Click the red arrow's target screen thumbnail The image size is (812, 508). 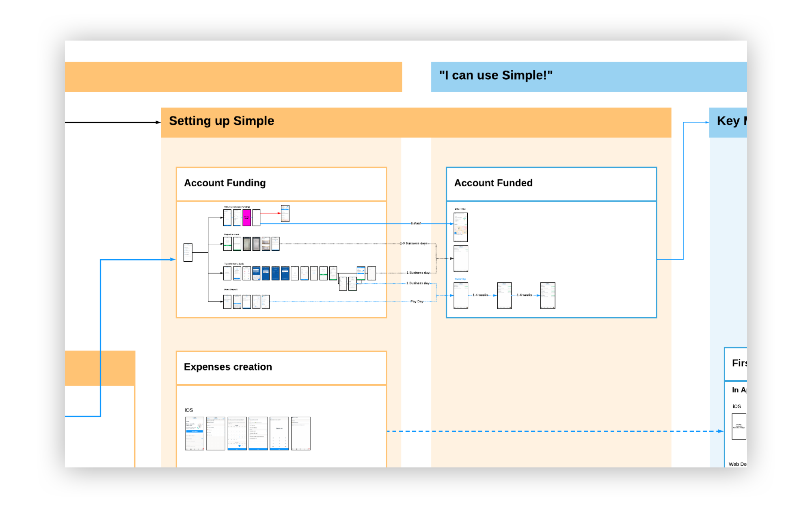tap(285, 213)
